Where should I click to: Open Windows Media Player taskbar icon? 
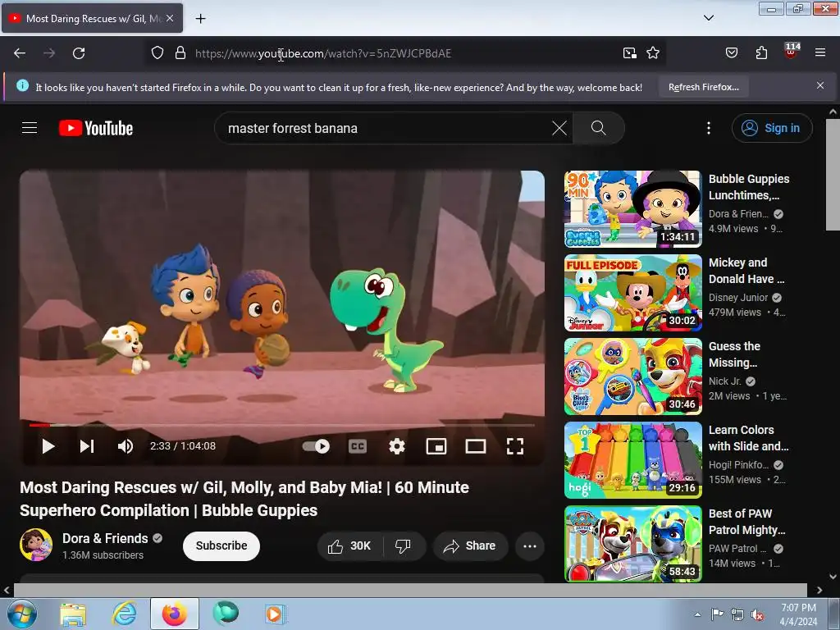[x=276, y=614]
